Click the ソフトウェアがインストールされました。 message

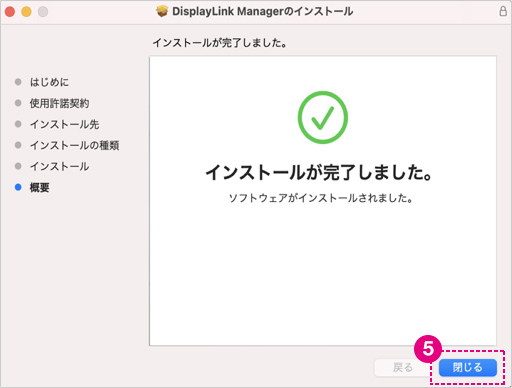click(x=320, y=198)
